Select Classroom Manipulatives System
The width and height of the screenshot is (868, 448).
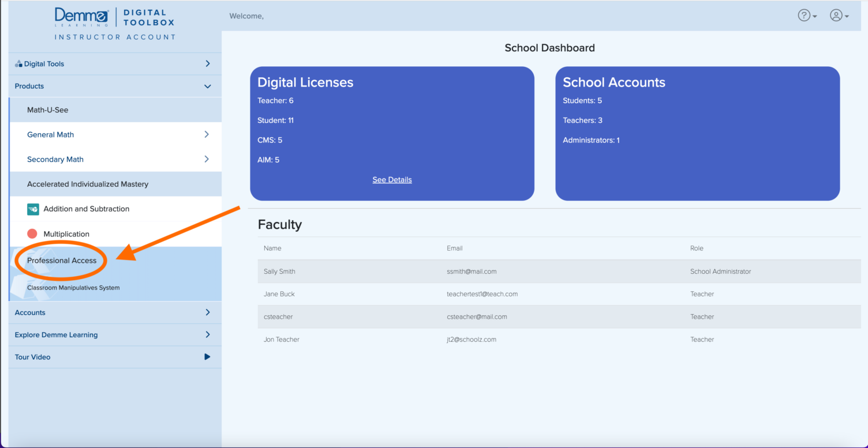pos(74,287)
